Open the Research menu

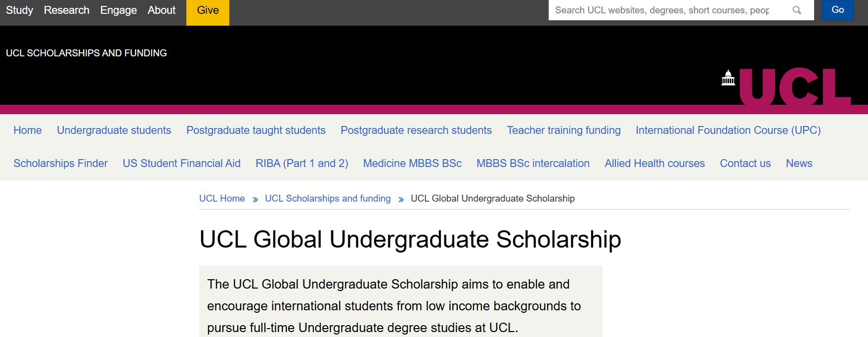tap(67, 10)
